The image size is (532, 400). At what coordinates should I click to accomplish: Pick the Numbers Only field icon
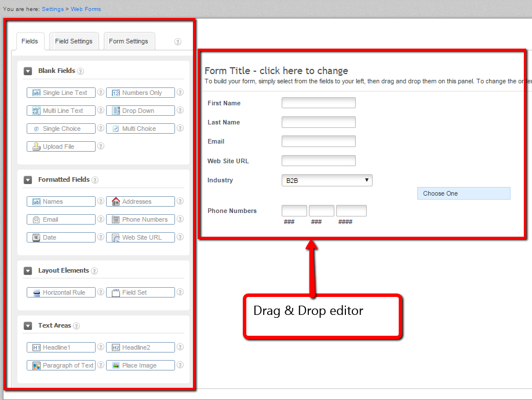(115, 93)
